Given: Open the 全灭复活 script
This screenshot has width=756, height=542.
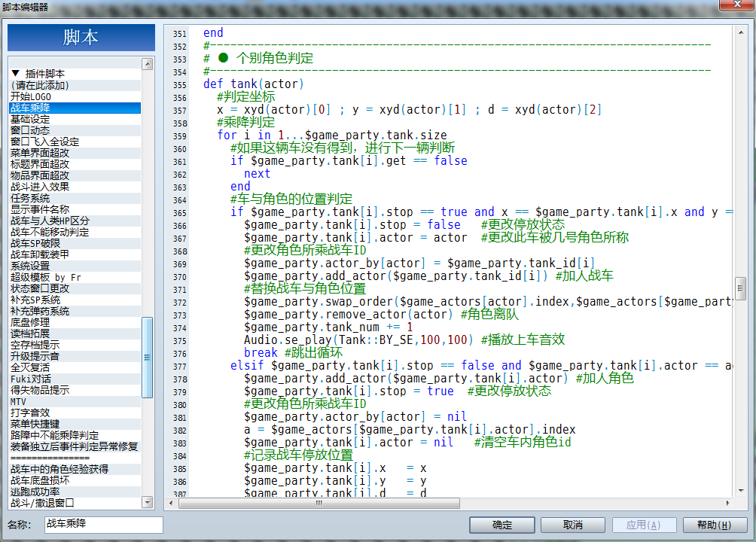Looking at the screenshot, I should [x=75, y=367].
